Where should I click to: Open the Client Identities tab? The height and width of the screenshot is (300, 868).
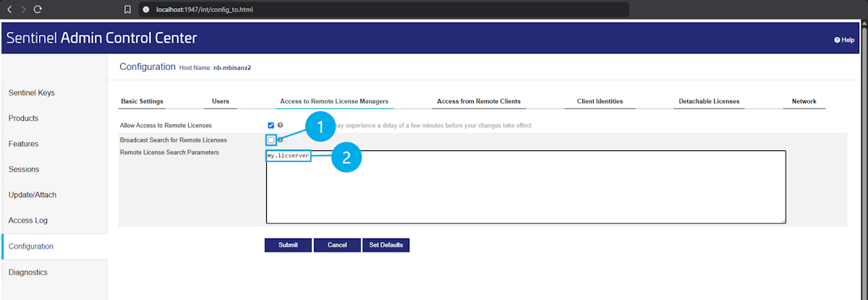(600, 101)
